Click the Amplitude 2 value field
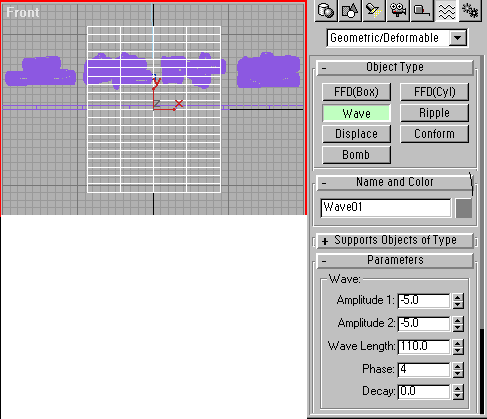This screenshot has width=487, height=419. tap(424, 323)
